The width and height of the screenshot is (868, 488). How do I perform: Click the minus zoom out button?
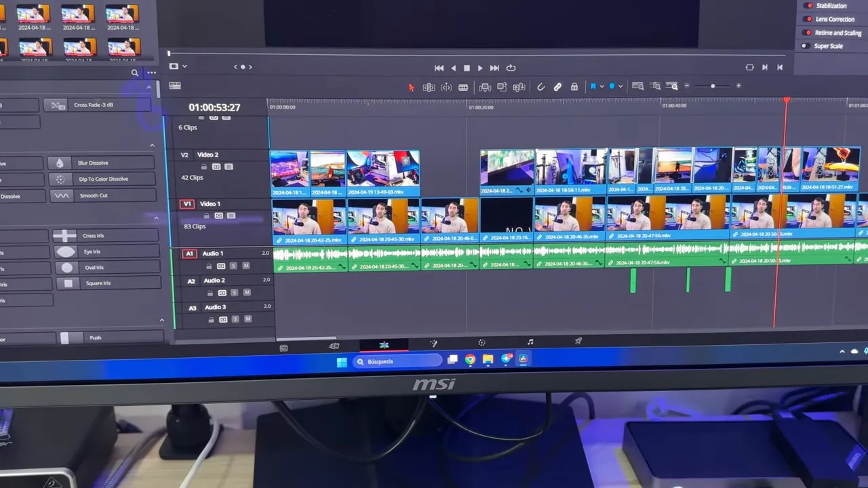point(686,86)
